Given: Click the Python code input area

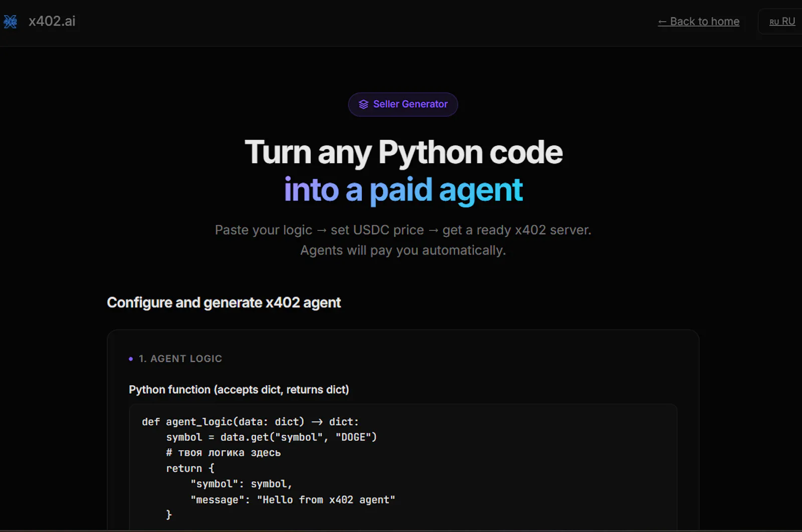Looking at the screenshot, I should (403, 468).
